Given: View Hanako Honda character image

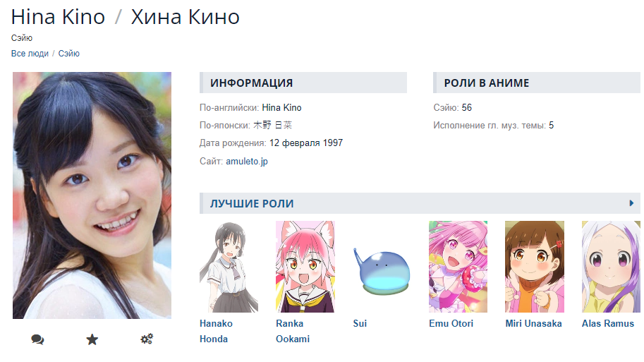Looking at the screenshot, I should [229, 267].
